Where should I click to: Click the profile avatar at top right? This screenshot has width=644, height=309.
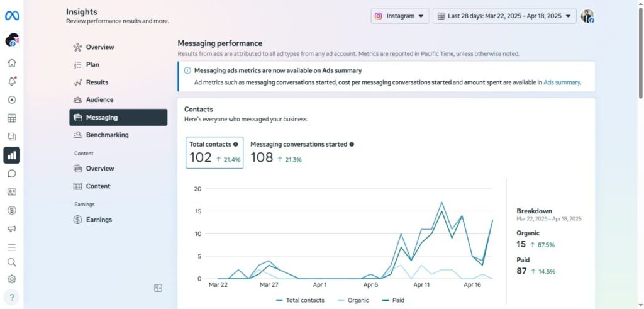coord(587,16)
